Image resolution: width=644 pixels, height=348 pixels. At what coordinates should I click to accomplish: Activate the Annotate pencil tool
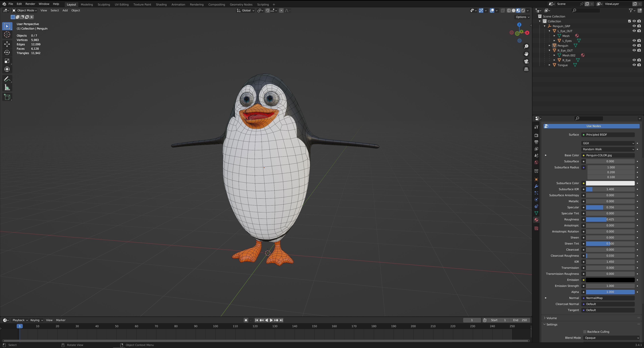point(7,79)
